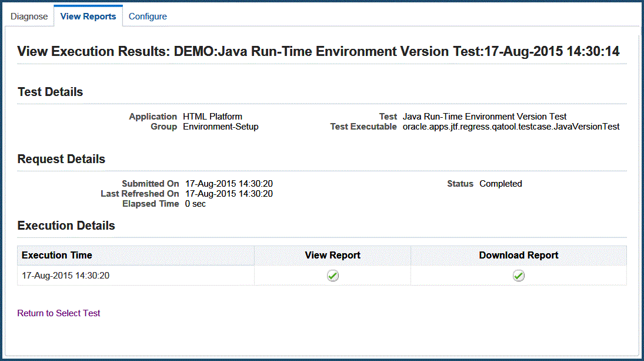Click the View Execution Results page title
The height and width of the screenshot is (361, 644).
[x=318, y=51]
